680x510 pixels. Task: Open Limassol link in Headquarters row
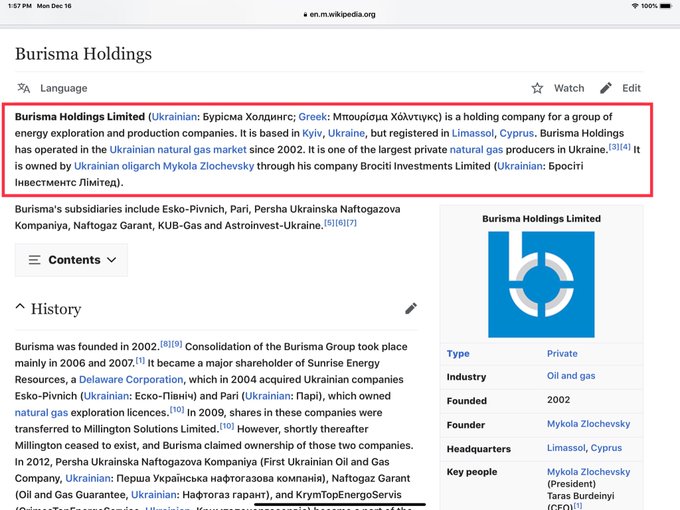pyautogui.click(x=566, y=448)
